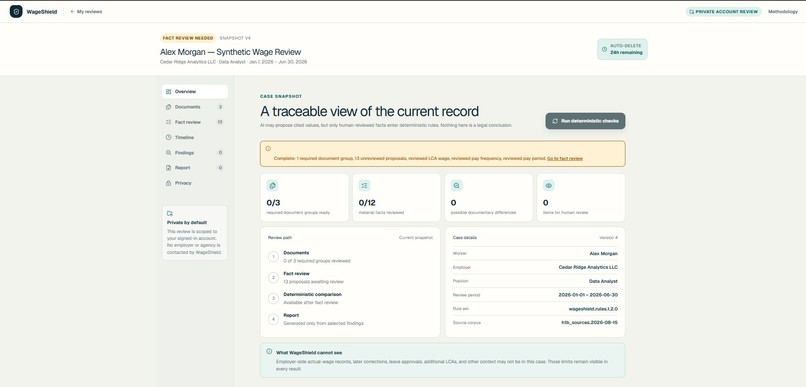Click the Documents count badge 3
Image resolution: width=806 pixels, height=387 pixels.
220,107
